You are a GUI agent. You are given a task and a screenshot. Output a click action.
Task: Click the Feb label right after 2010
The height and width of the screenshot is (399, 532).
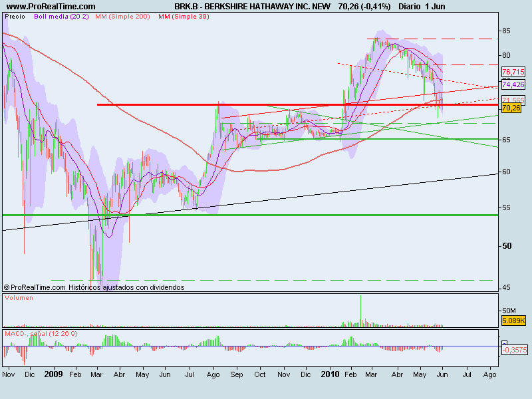coord(350,374)
